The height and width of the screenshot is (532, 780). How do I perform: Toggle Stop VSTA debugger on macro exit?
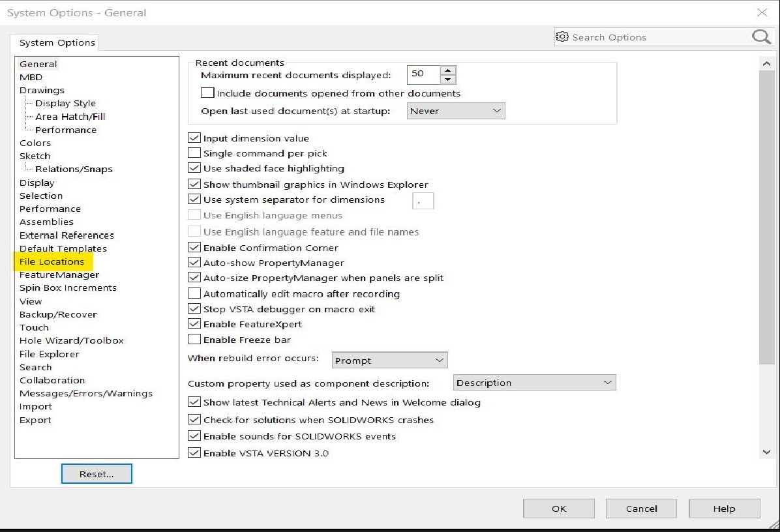(x=194, y=309)
